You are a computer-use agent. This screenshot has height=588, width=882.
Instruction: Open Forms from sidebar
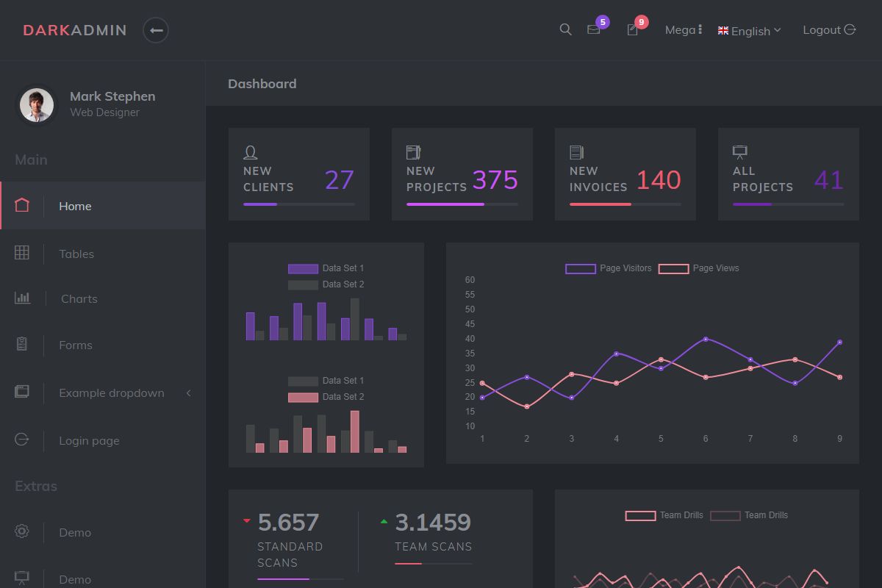tap(76, 345)
